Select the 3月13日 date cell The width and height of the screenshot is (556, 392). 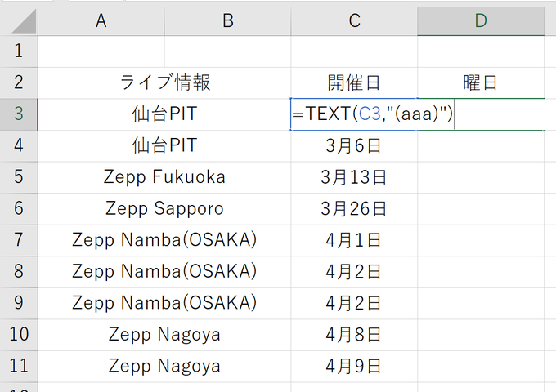354,177
